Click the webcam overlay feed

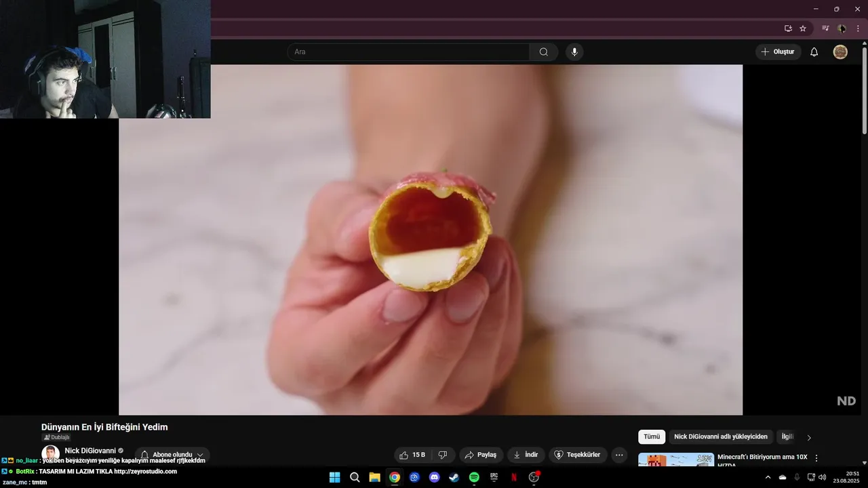point(105,59)
